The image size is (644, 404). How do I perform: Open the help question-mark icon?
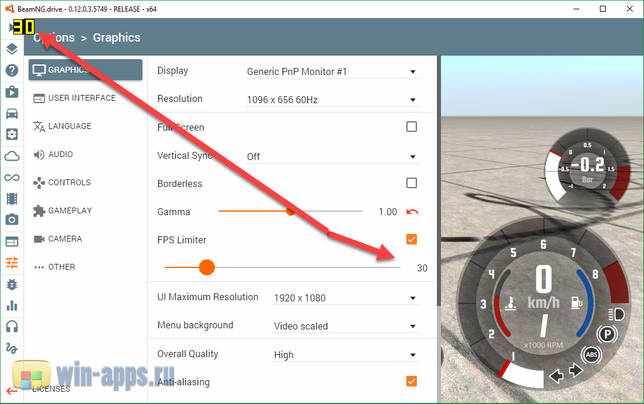coord(12,70)
